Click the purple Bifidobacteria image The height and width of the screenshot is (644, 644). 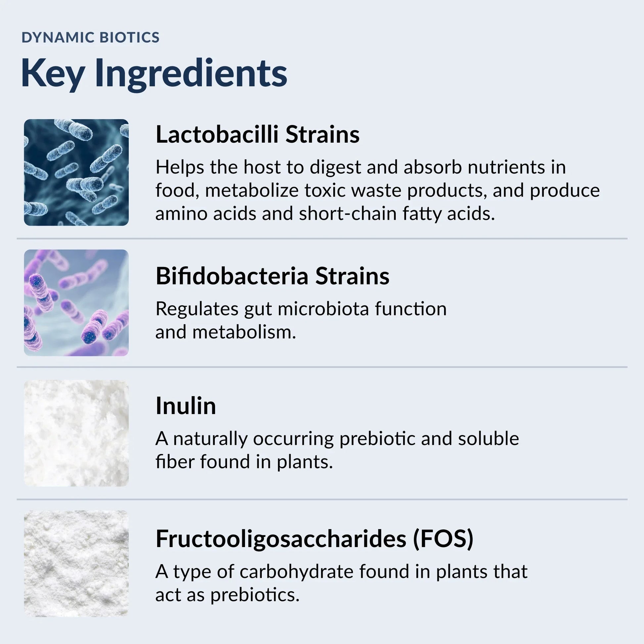click(76, 303)
